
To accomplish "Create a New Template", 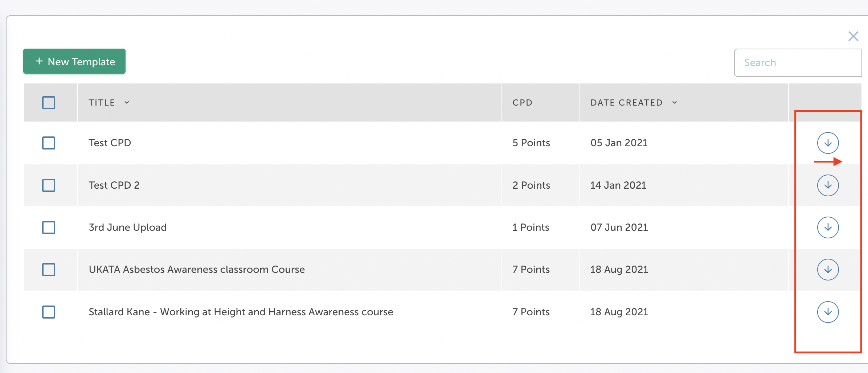I will pos(74,61).
